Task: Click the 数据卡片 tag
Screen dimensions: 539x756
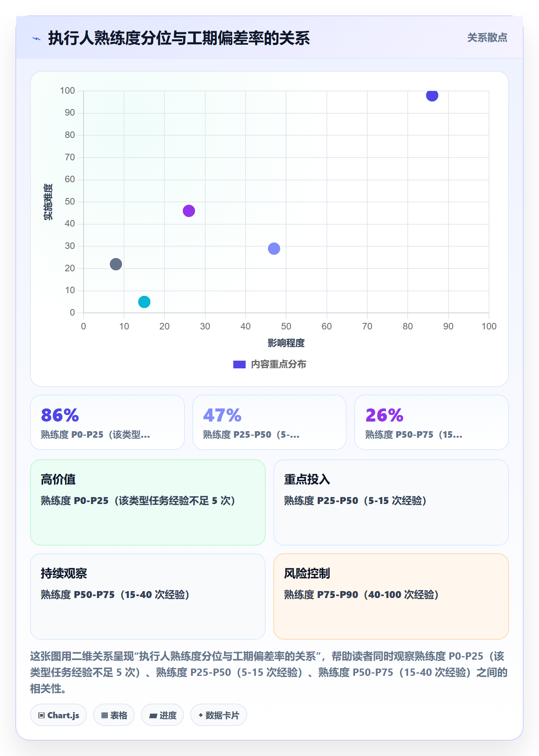Action: tap(219, 715)
